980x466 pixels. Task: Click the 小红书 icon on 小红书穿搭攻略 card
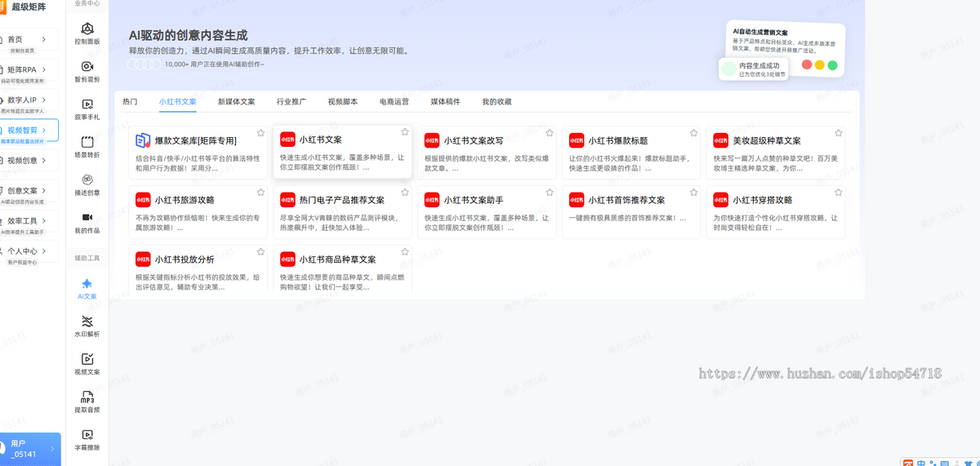point(721,199)
